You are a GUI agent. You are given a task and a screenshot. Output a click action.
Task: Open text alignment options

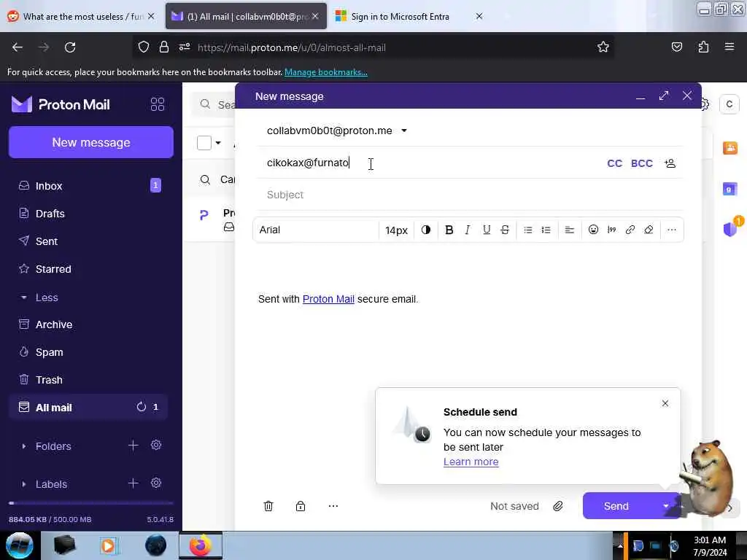(x=569, y=230)
